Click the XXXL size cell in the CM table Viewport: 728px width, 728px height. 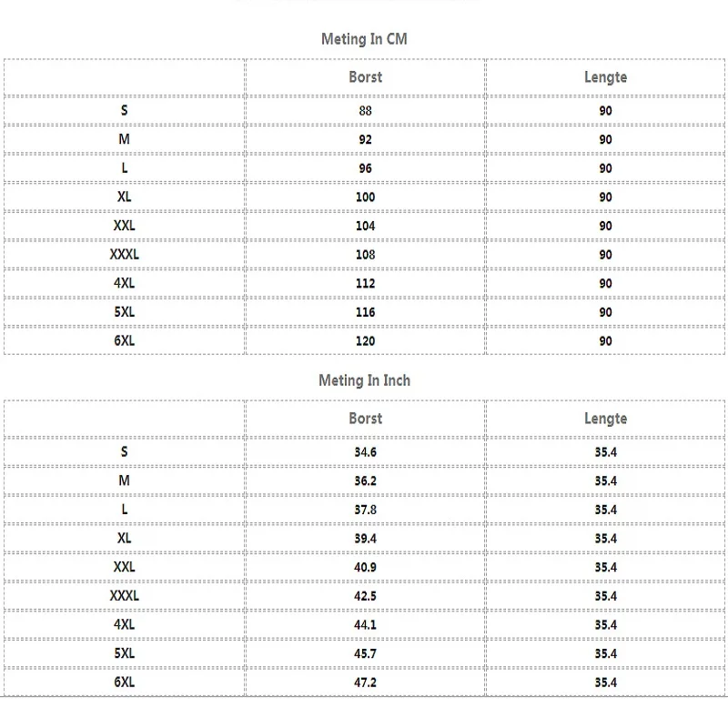125,255
